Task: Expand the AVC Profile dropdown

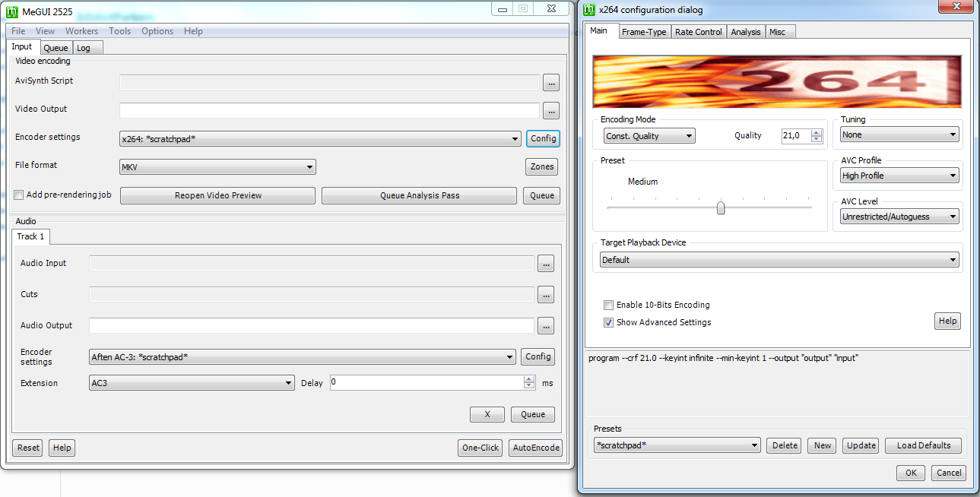Action: 899,176
